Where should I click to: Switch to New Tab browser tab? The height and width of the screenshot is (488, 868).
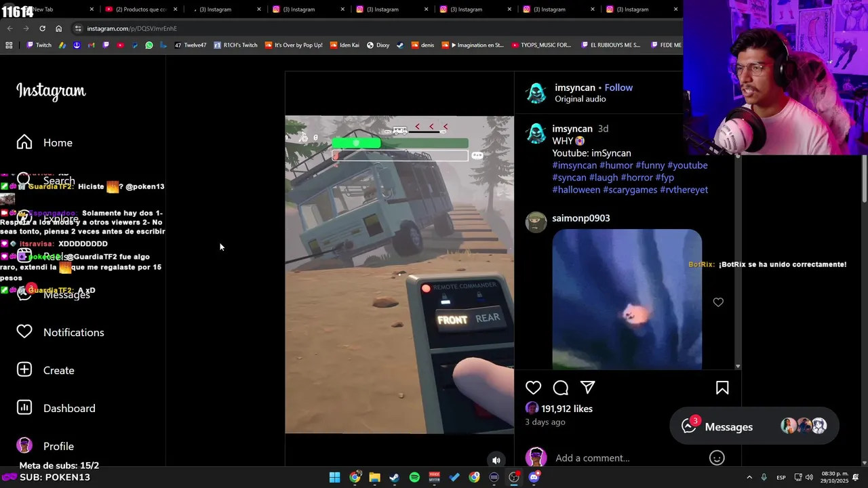click(51, 9)
